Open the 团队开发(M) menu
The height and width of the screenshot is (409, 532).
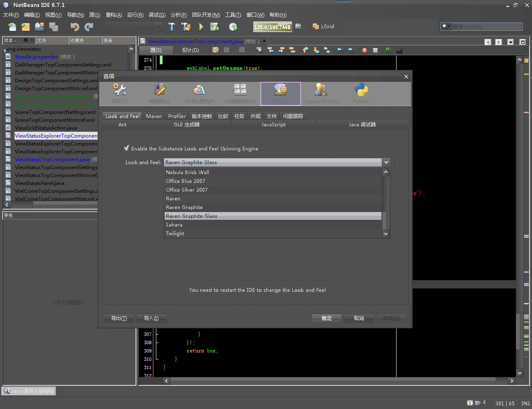click(x=206, y=15)
